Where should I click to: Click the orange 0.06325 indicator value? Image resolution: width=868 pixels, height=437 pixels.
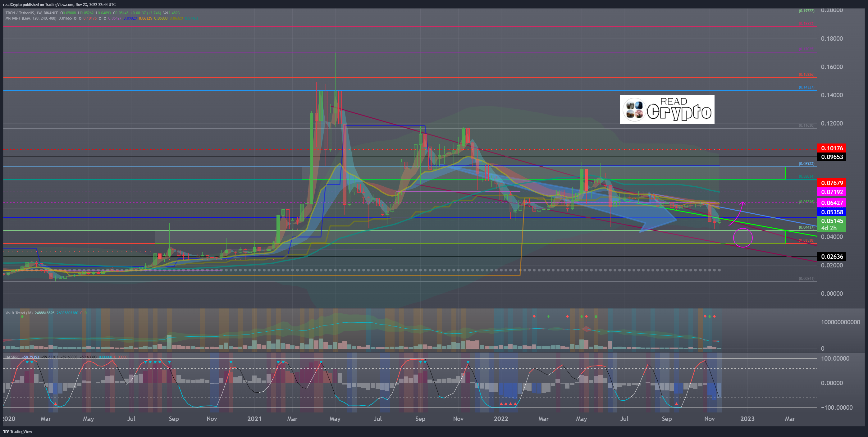146,18
